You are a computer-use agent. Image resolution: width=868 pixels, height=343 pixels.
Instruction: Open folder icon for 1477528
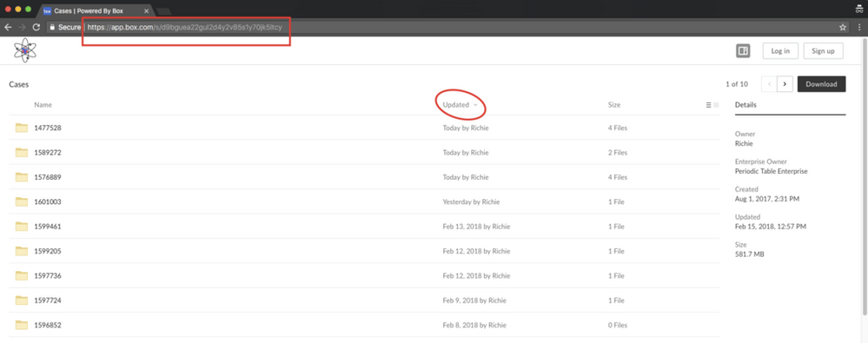[22, 129]
